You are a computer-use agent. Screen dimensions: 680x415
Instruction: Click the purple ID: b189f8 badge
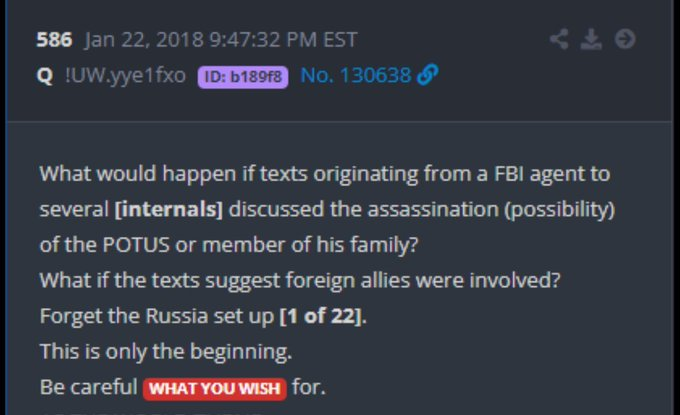pyautogui.click(x=243, y=77)
